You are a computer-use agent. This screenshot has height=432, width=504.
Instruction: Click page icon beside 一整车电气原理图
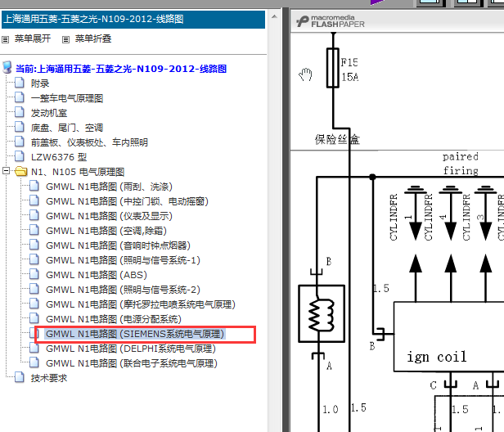20,97
